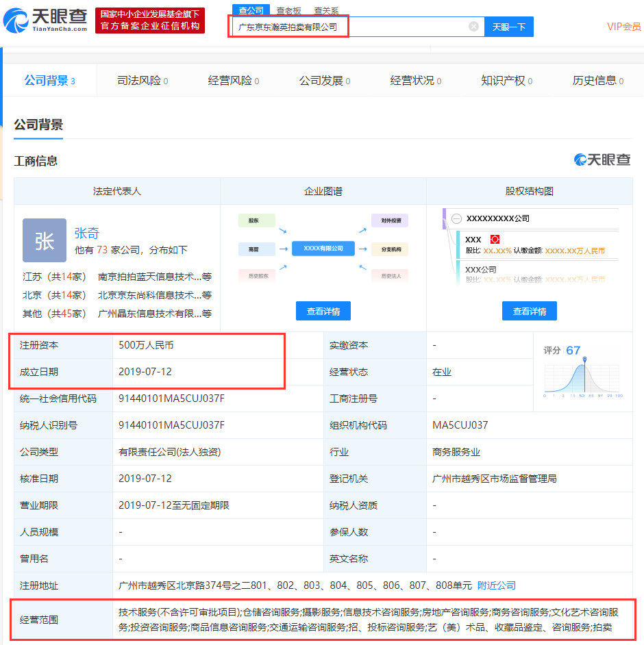The height and width of the screenshot is (645, 644).
Task: Switch to the 司法风险 tab
Action: (143, 81)
